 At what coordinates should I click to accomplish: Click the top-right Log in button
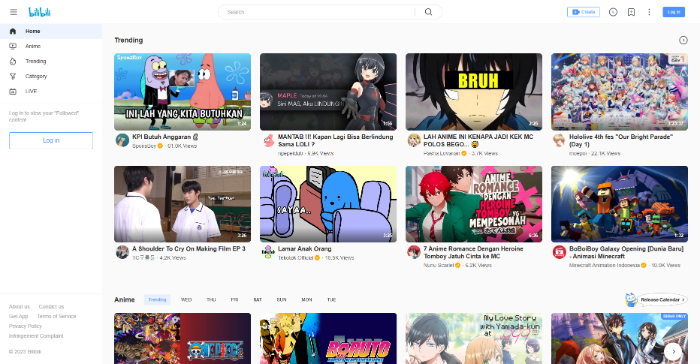[674, 12]
